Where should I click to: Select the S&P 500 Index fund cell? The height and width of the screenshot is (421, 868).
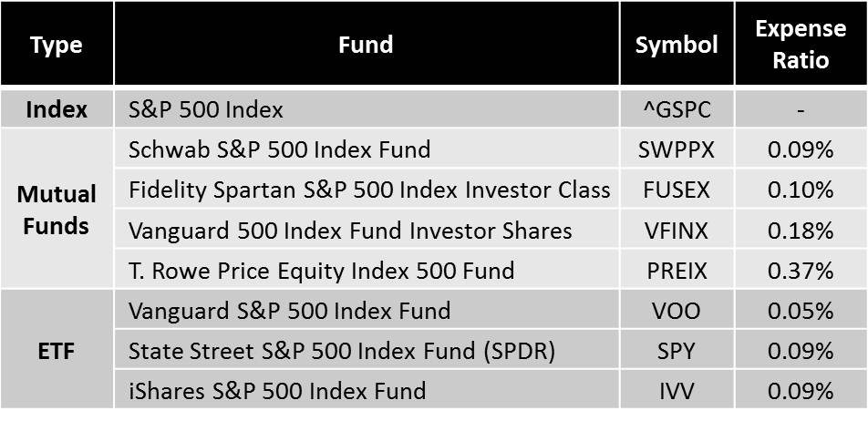tap(206, 109)
